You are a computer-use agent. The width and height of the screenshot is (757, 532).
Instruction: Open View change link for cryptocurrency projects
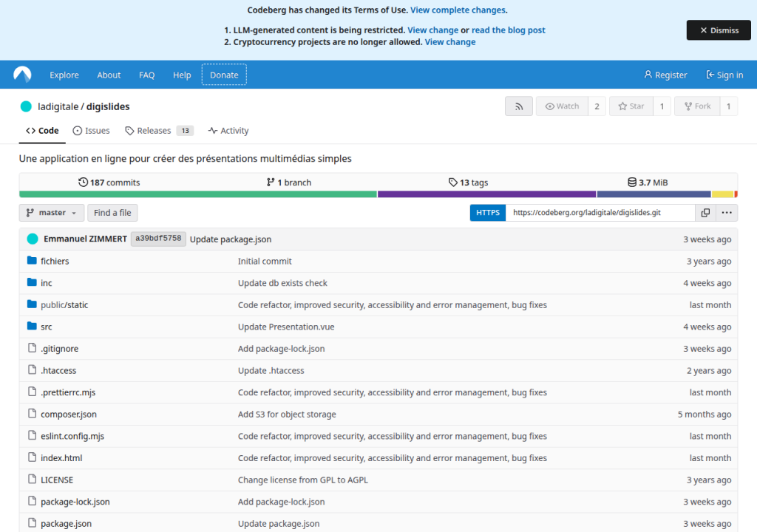click(x=450, y=42)
